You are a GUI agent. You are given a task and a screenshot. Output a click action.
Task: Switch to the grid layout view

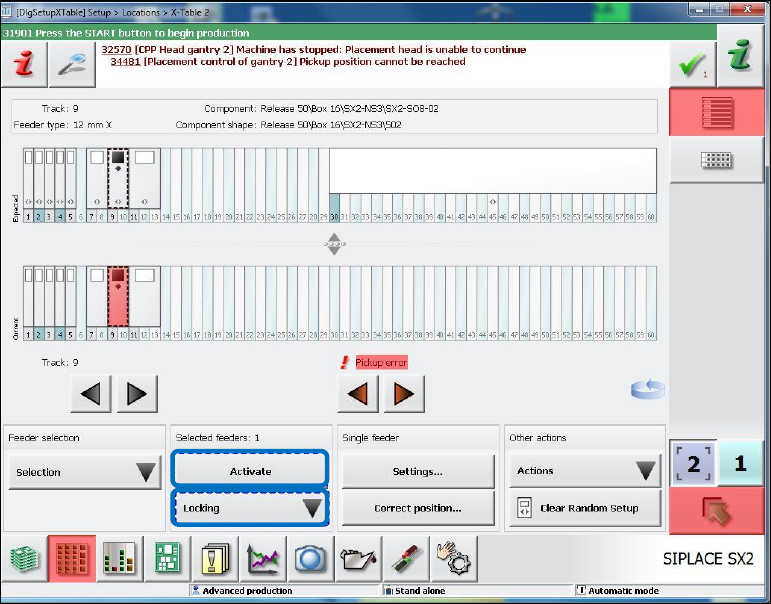[x=719, y=160]
